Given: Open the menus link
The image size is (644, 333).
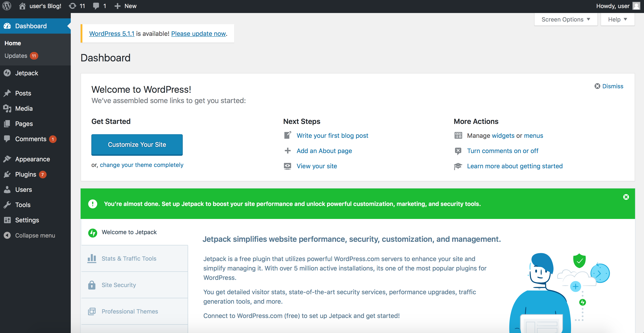Looking at the screenshot, I should [x=534, y=135].
